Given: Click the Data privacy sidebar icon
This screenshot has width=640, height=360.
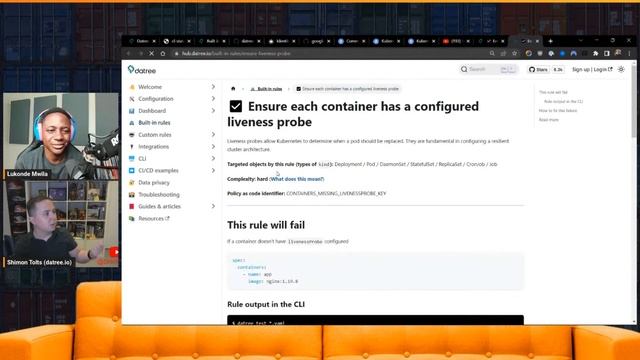Looking at the screenshot, I should point(132,182).
